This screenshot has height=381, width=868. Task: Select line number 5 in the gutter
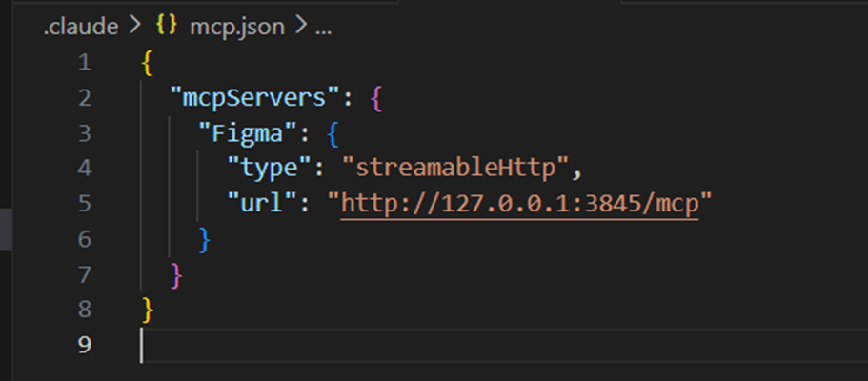85,203
